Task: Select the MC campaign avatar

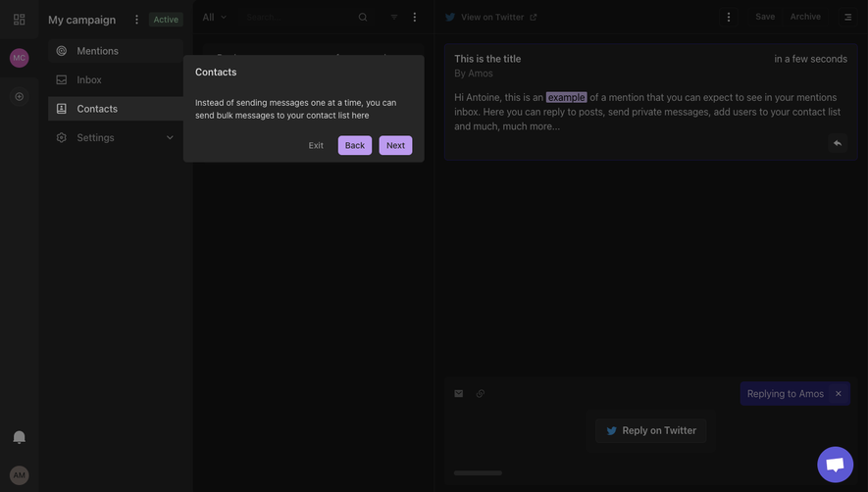Action: 20,58
